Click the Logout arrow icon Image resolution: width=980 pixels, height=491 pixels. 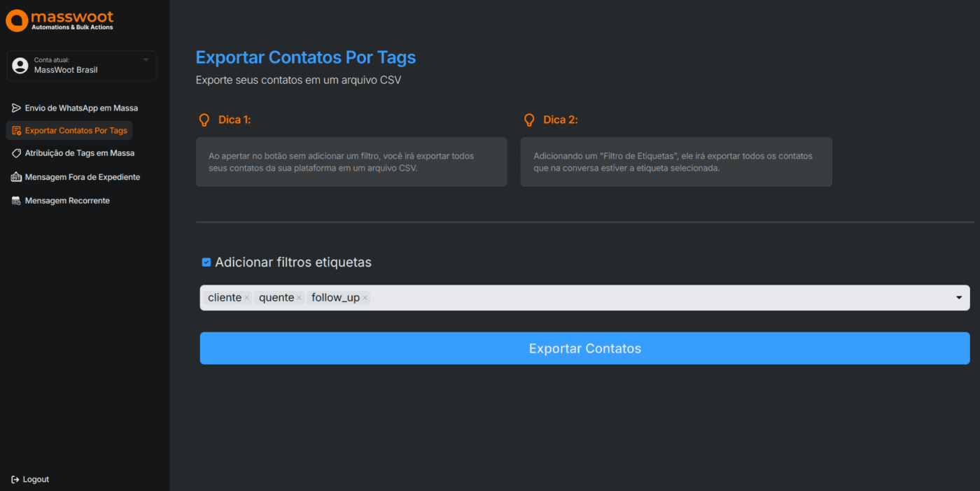point(15,480)
